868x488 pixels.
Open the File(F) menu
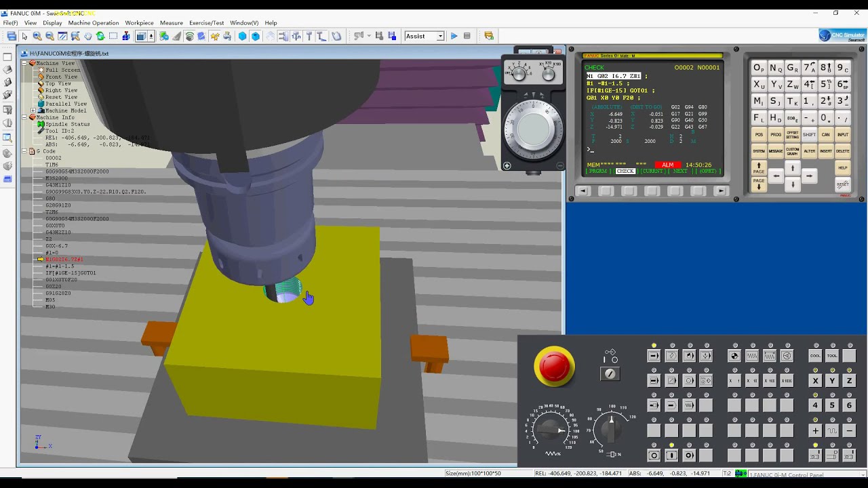coord(10,23)
